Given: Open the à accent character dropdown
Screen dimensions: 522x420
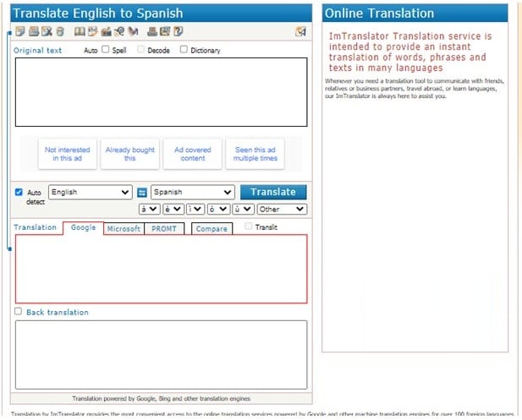Looking at the screenshot, I should coord(149,210).
